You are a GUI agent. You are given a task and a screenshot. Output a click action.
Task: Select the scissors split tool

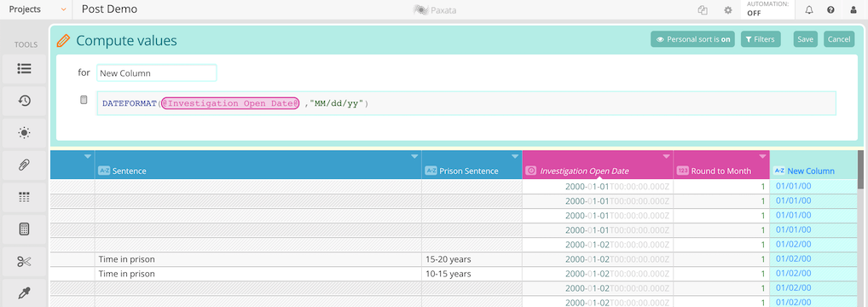click(24, 261)
